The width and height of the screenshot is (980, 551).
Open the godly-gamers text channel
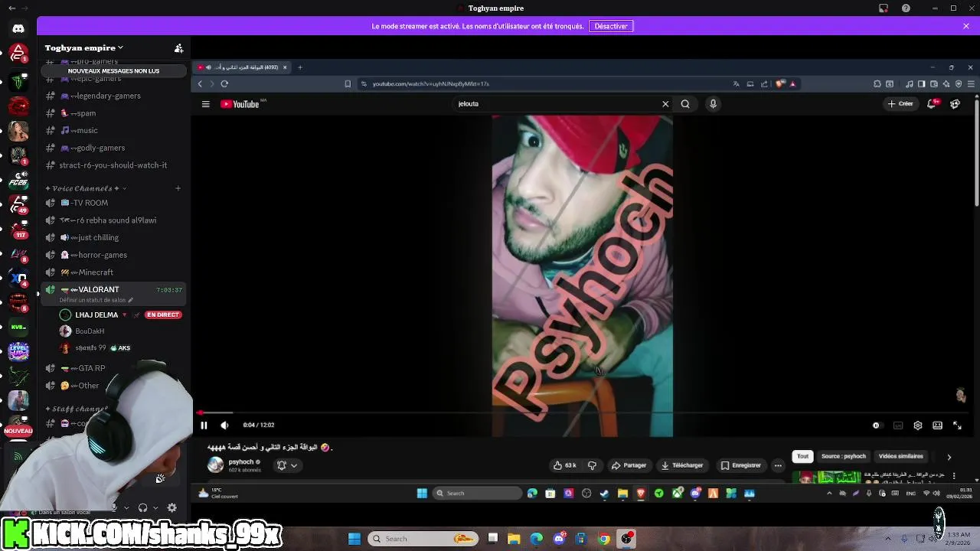[x=113, y=148]
